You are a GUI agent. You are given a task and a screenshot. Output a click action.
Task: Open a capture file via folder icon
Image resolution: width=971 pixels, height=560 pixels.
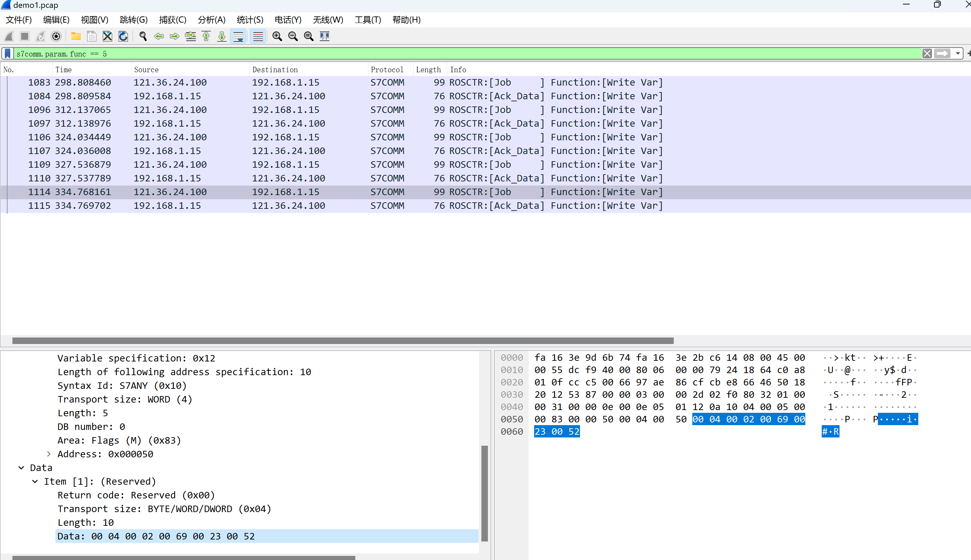76,36
